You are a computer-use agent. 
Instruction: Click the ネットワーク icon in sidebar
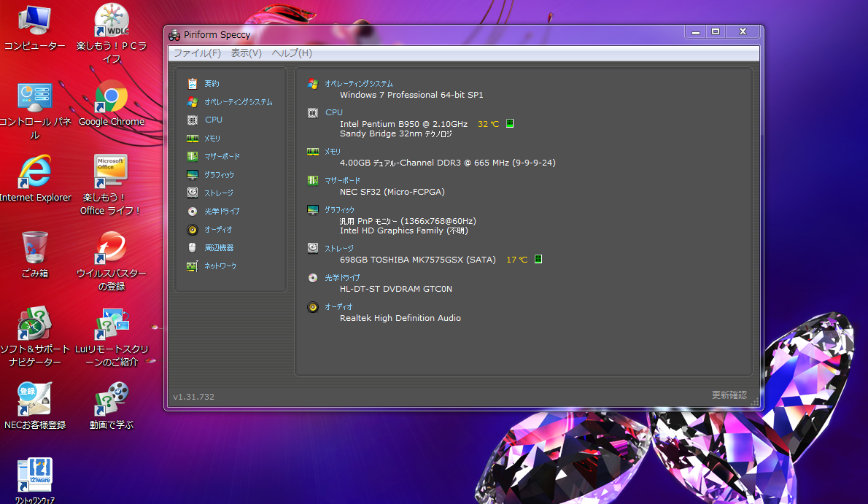tap(192, 266)
